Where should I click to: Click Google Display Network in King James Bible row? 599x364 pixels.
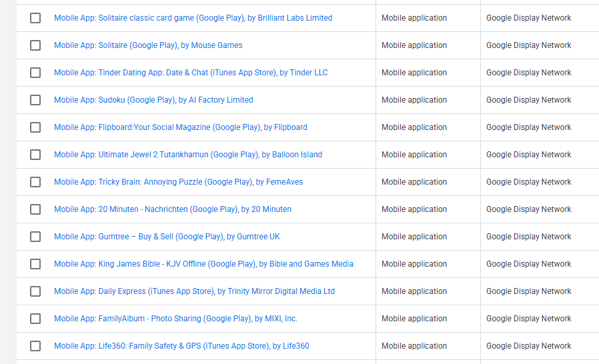[x=528, y=264]
